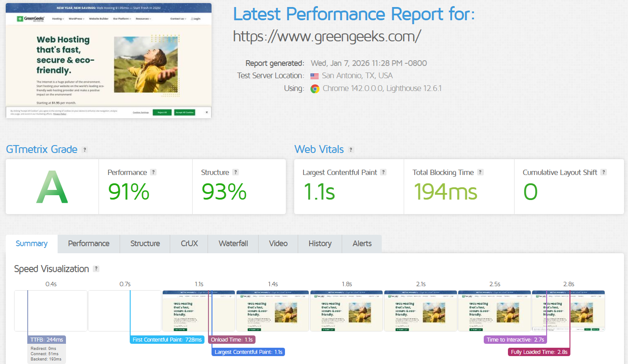Click the Cumulative Layout Shift value 0
628x364 pixels.
click(x=530, y=192)
